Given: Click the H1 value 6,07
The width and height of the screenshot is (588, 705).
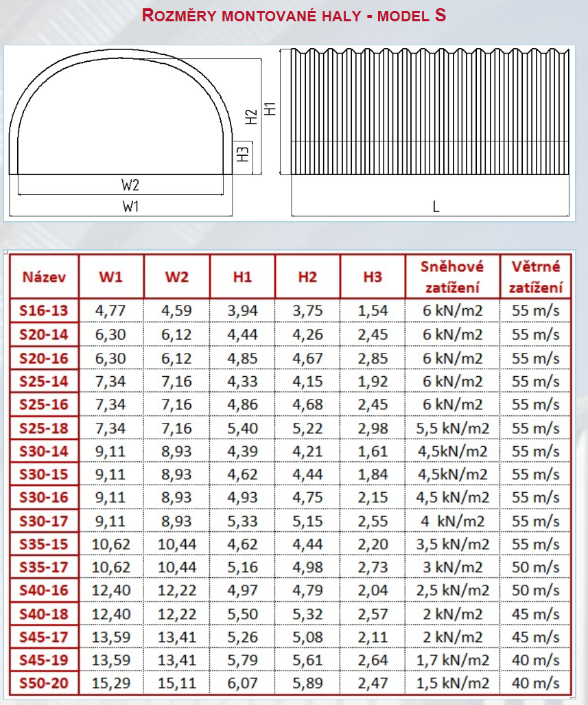Looking at the screenshot, I should [242, 683].
